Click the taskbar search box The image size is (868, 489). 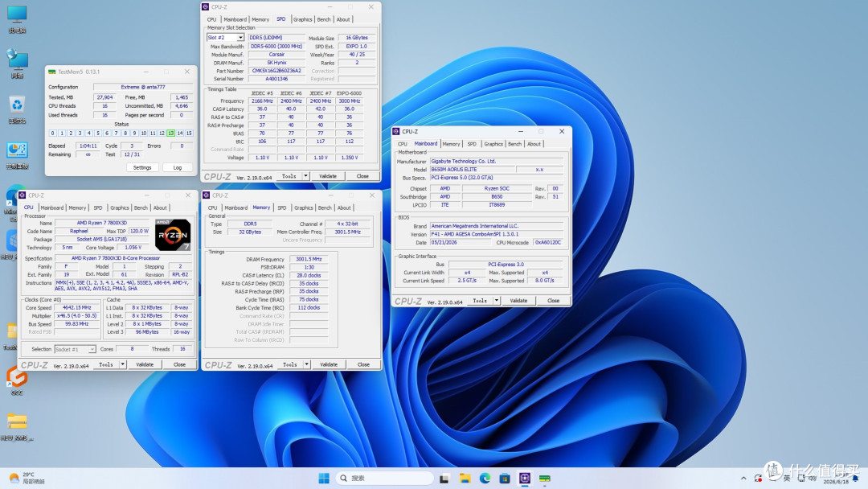384,478
